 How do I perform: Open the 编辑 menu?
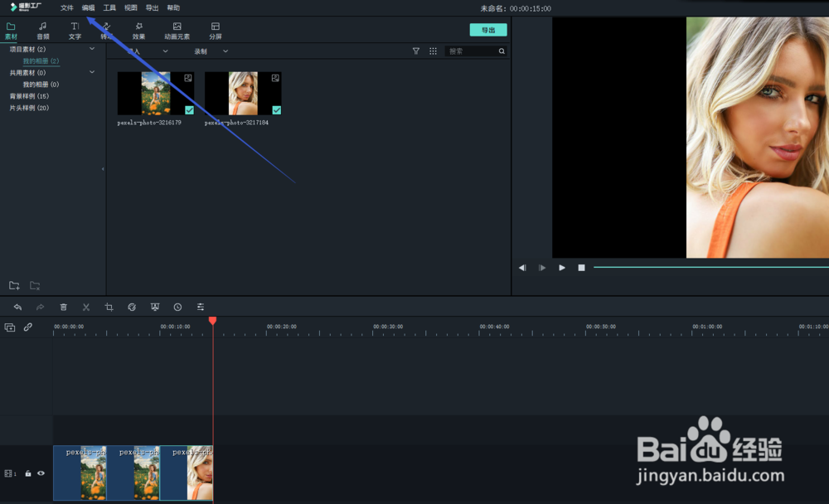89,8
